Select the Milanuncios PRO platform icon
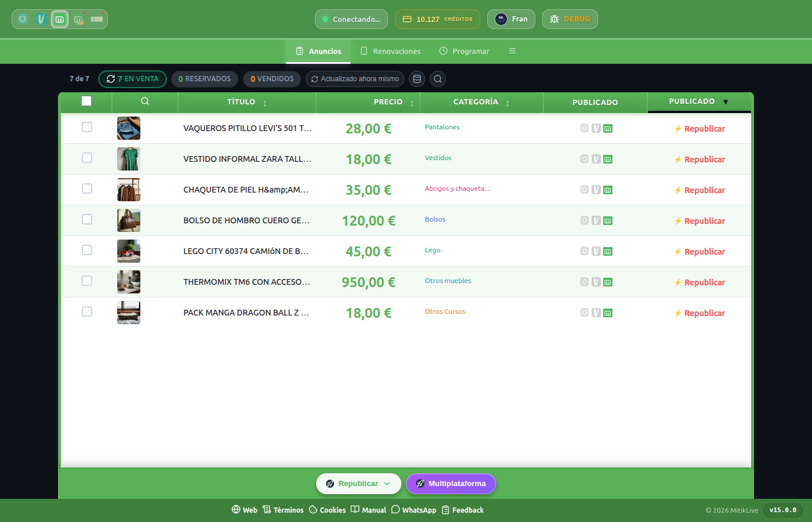This screenshot has width=812, height=522. pos(79,19)
